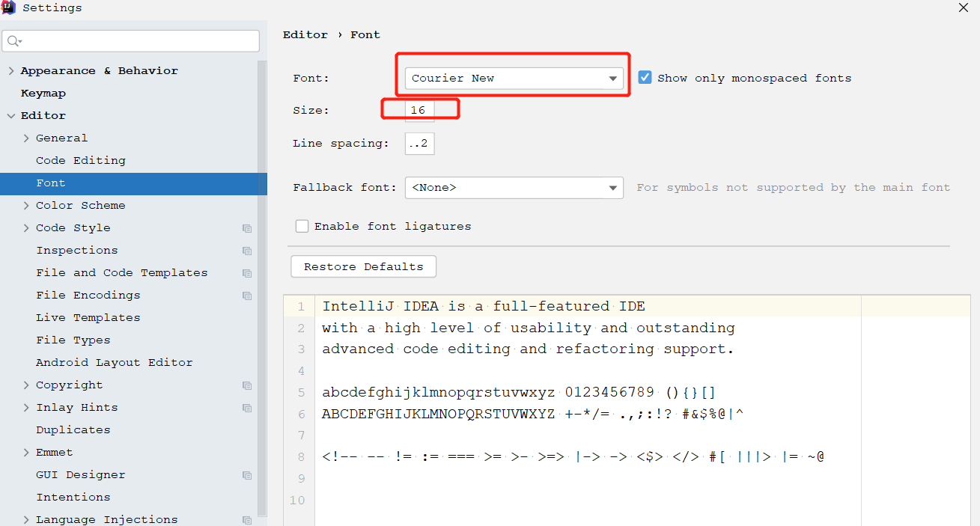Click preview line 'advanced code editing and refactoring support.'

coord(529,349)
